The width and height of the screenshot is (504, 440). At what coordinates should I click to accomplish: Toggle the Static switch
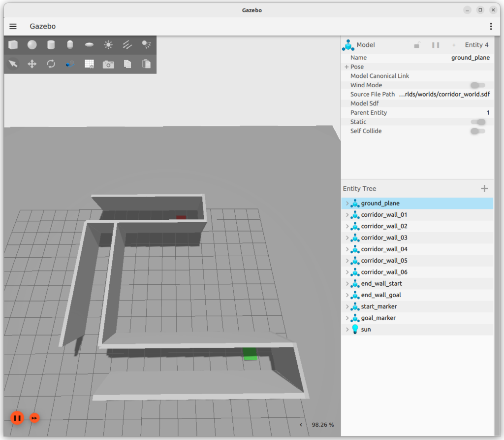[477, 122]
